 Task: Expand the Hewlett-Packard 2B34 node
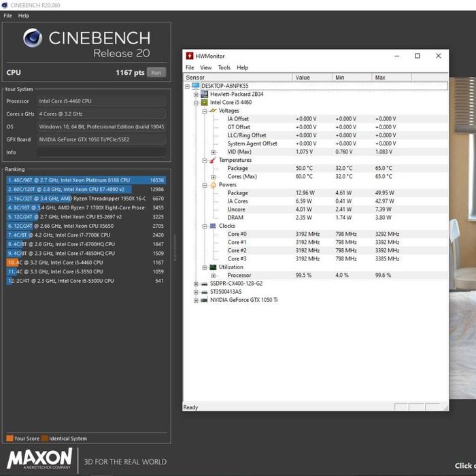pyautogui.click(x=196, y=95)
